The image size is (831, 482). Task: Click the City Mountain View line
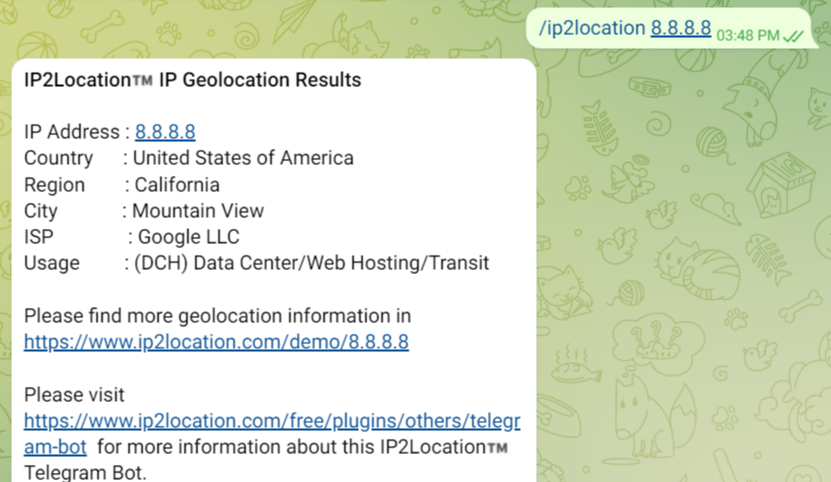[144, 211]
